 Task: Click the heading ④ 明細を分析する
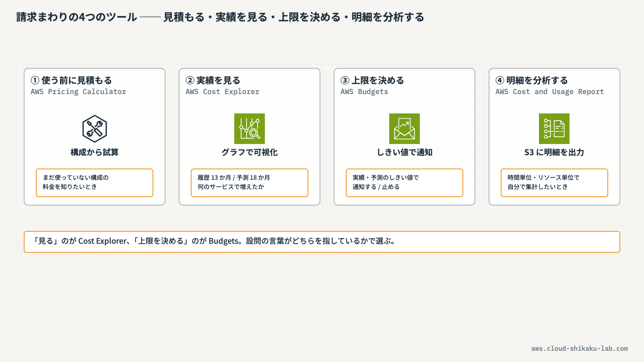532,80
